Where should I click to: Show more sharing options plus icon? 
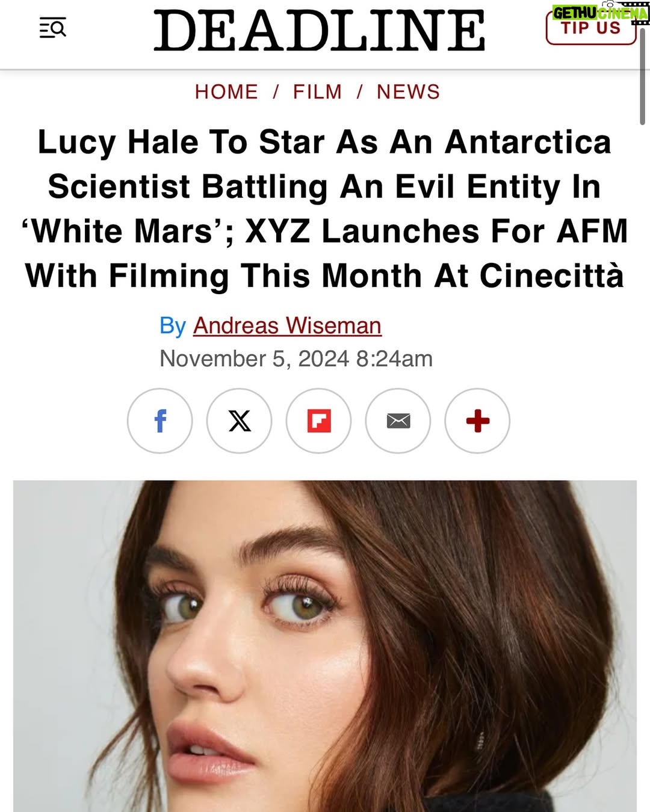pyautogui.click(x=478, y=421)
